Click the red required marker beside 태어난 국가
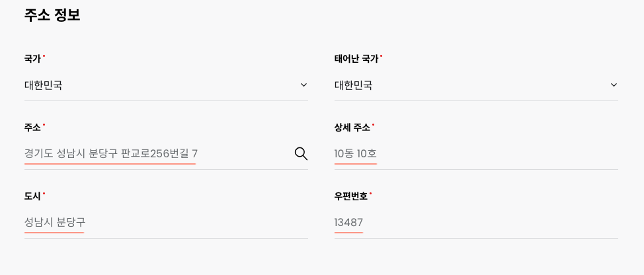The image size is (644, 275). (381, 56)
